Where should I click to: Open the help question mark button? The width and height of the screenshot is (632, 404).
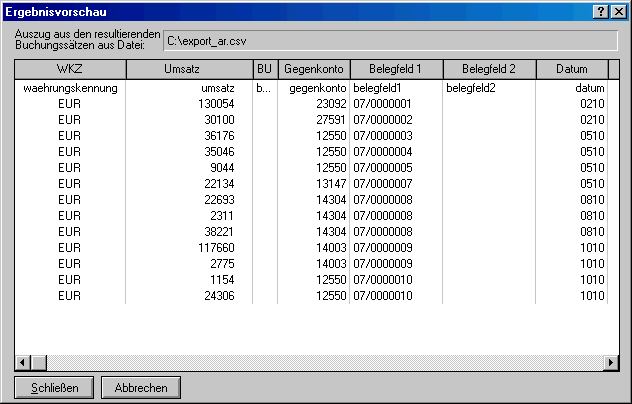tap(601, 12)
